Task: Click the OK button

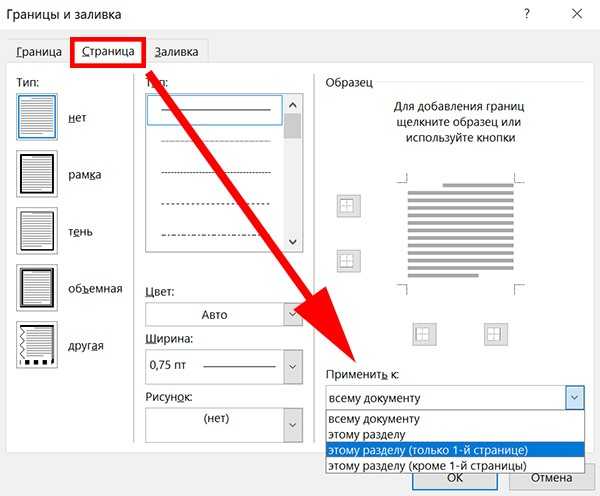Action: tap(454, 478)
